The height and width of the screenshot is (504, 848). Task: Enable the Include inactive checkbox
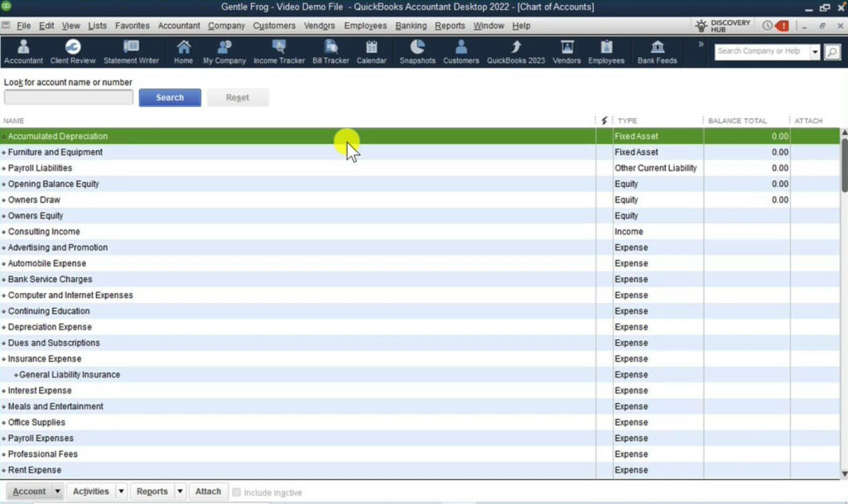click(x=236, y=492)
